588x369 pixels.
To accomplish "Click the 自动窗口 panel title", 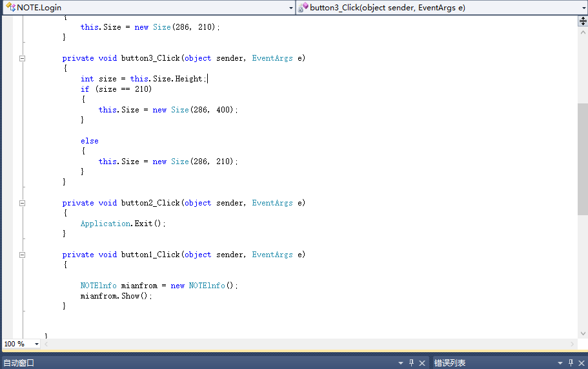I will 19,363.
